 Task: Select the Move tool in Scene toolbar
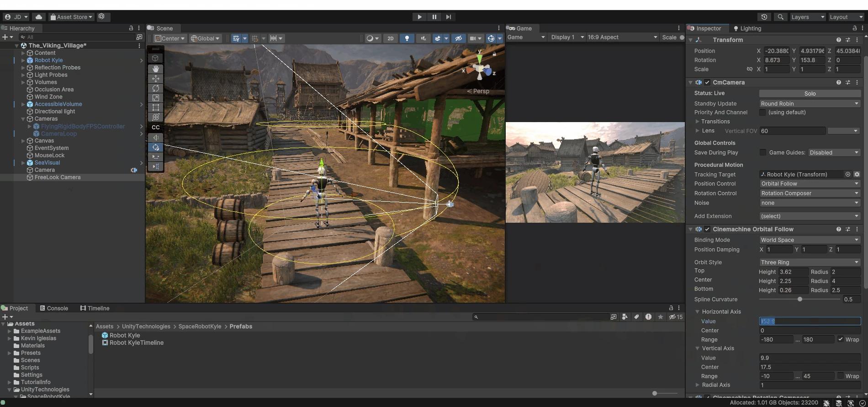coord(156,79)
